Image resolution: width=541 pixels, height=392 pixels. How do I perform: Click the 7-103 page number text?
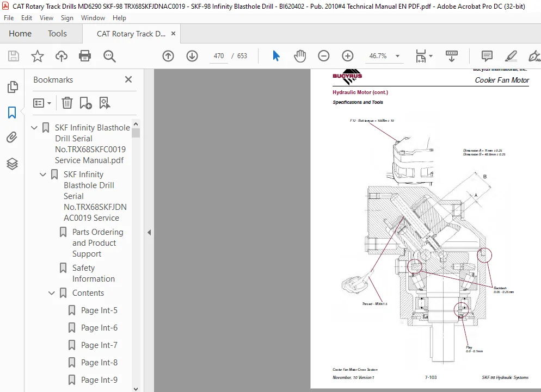coord(431,377)
